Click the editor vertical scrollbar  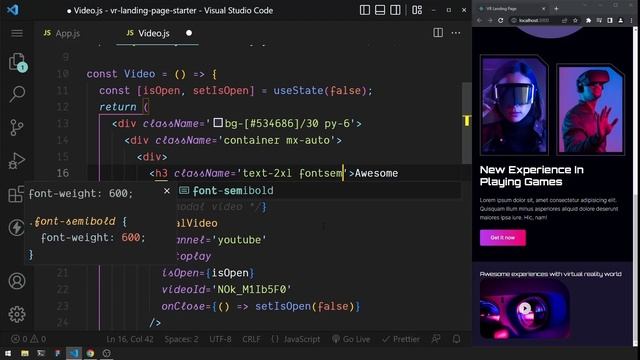click(467, 122)
